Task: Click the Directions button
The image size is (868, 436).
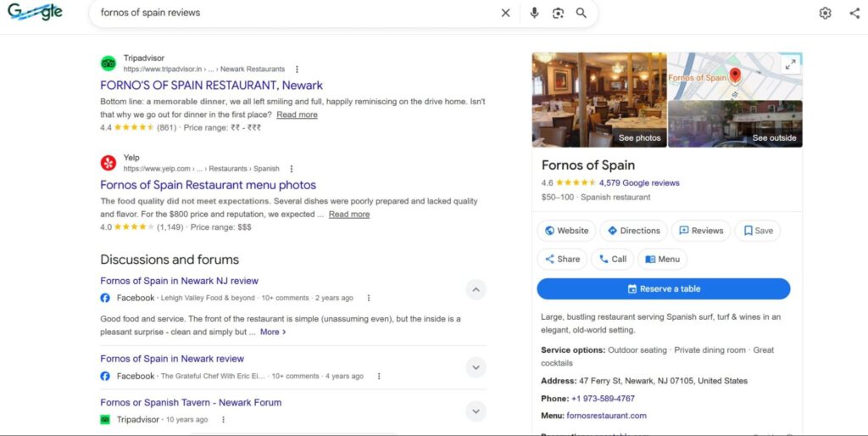Action: pos(633,231)
